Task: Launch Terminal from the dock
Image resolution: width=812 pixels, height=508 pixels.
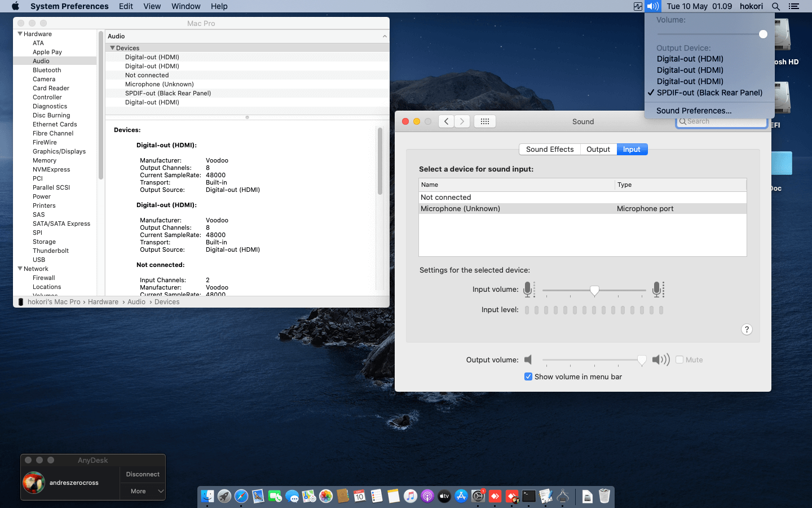Action: (529, 496)
